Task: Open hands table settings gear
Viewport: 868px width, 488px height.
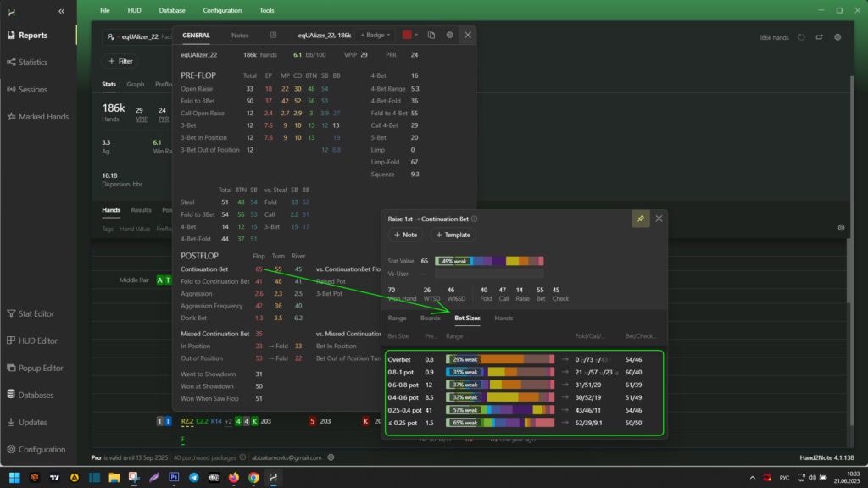Action: point(841,227)
